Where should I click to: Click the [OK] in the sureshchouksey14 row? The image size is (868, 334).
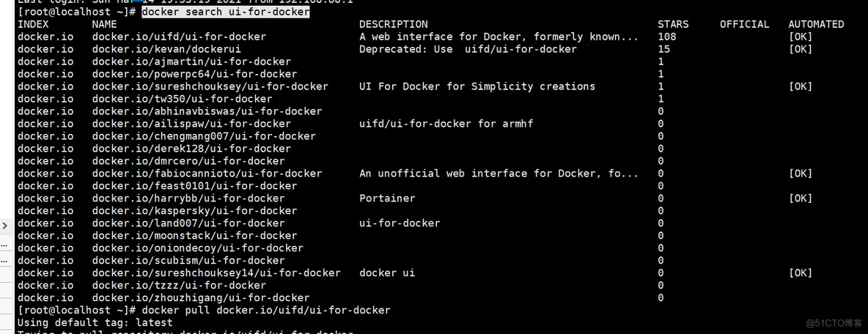point(801,273)
